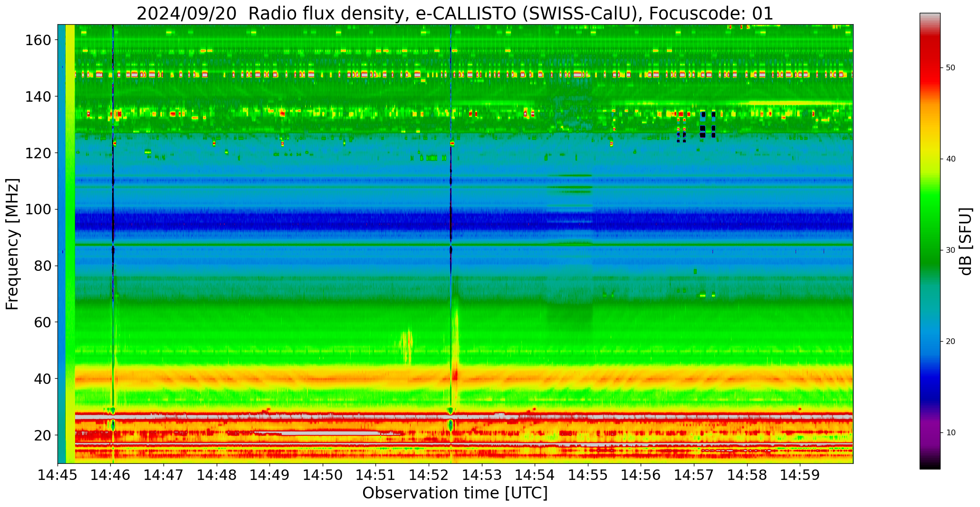Click the dB [SFU] colorbar label
Image resolution: width=980 pixels, height=507 pixels.
click(966, 241)
